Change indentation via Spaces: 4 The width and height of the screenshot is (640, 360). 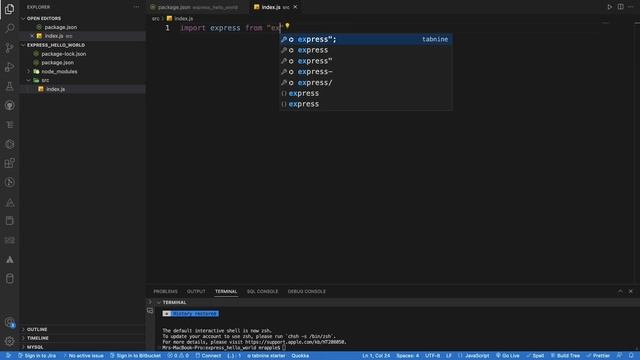tap(407, 356)
